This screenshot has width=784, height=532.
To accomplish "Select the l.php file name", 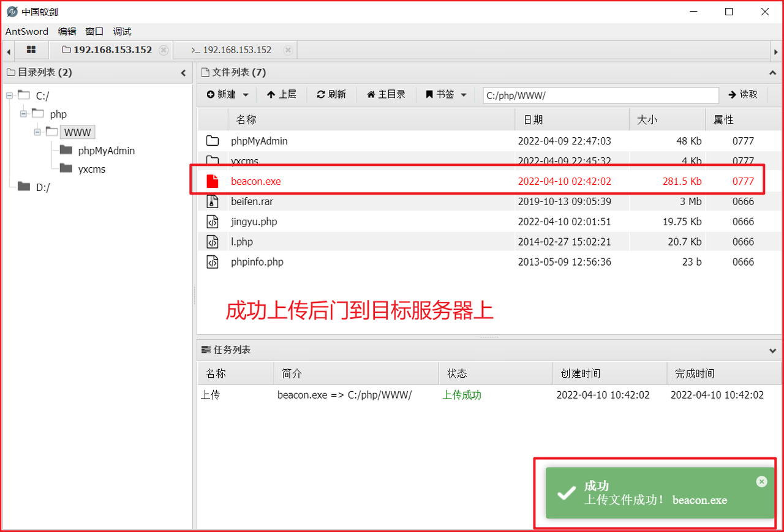I will pos(242,242).
